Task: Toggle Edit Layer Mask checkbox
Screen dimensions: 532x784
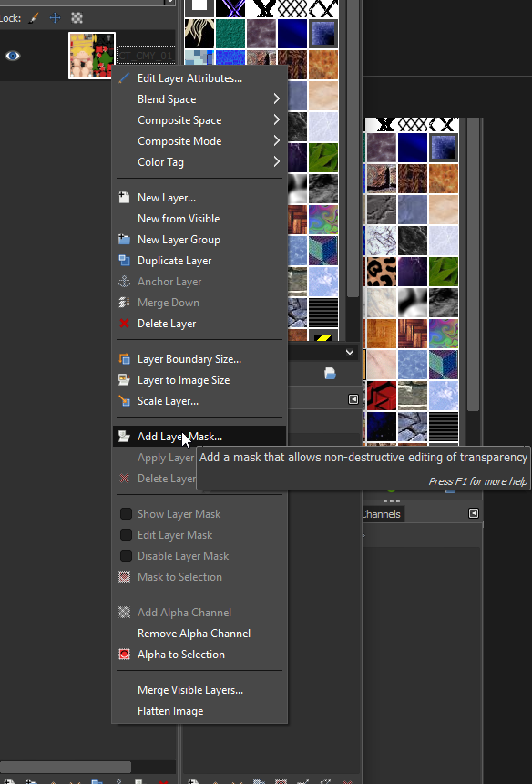Action: pos(126,535)
